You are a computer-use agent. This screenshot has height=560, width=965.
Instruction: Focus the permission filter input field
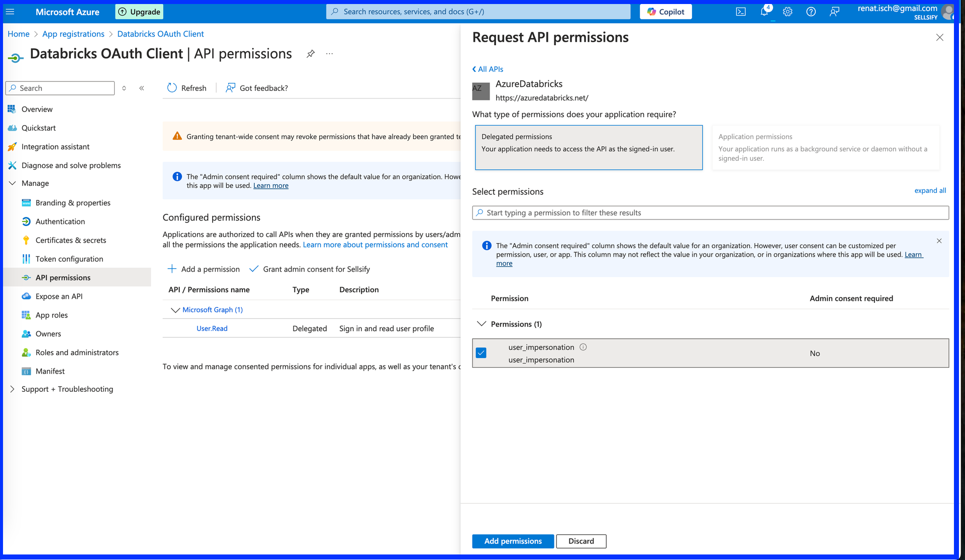[710, 213]
